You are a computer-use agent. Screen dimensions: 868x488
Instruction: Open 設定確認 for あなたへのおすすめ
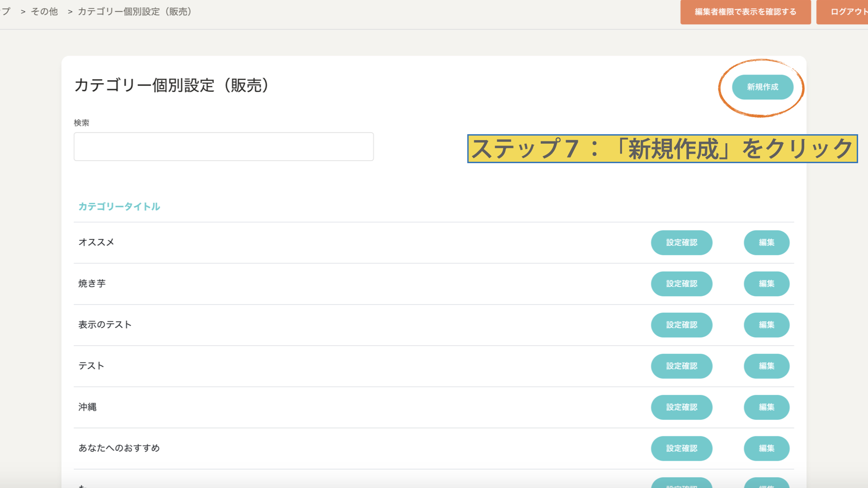681,448
